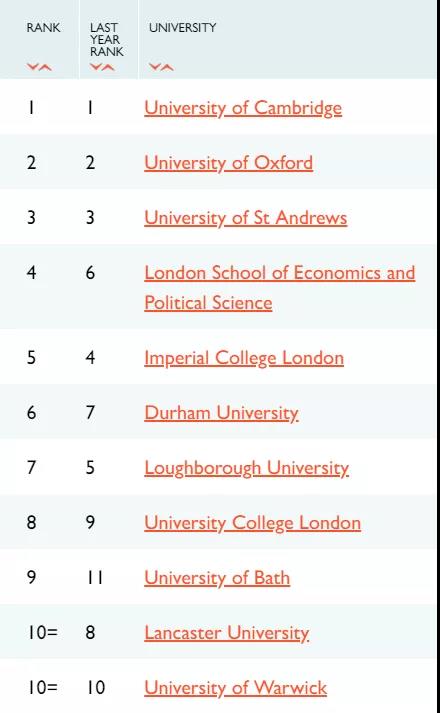Open the University of Oxford link
Viewport: 440px width, 713px height.
229,163
